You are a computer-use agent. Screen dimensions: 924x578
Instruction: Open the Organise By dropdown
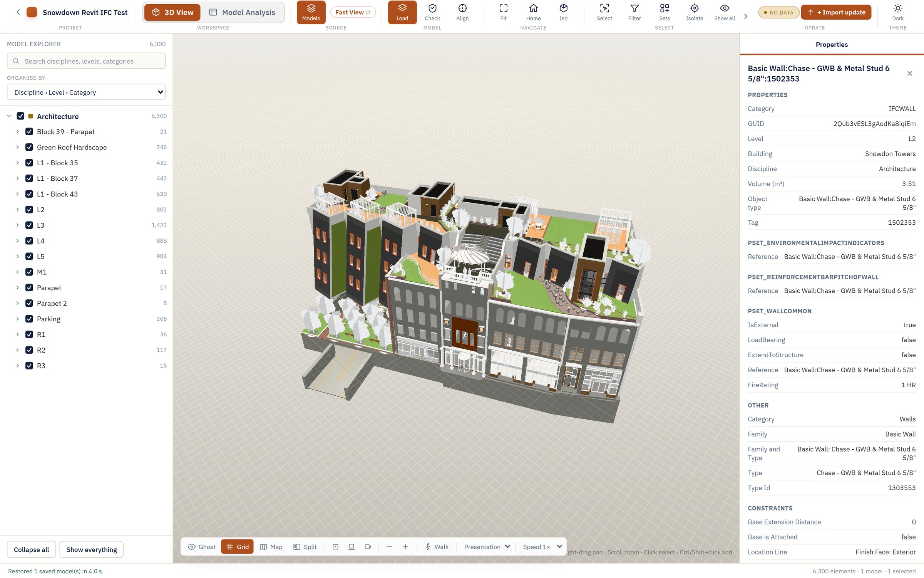(86, 92)
